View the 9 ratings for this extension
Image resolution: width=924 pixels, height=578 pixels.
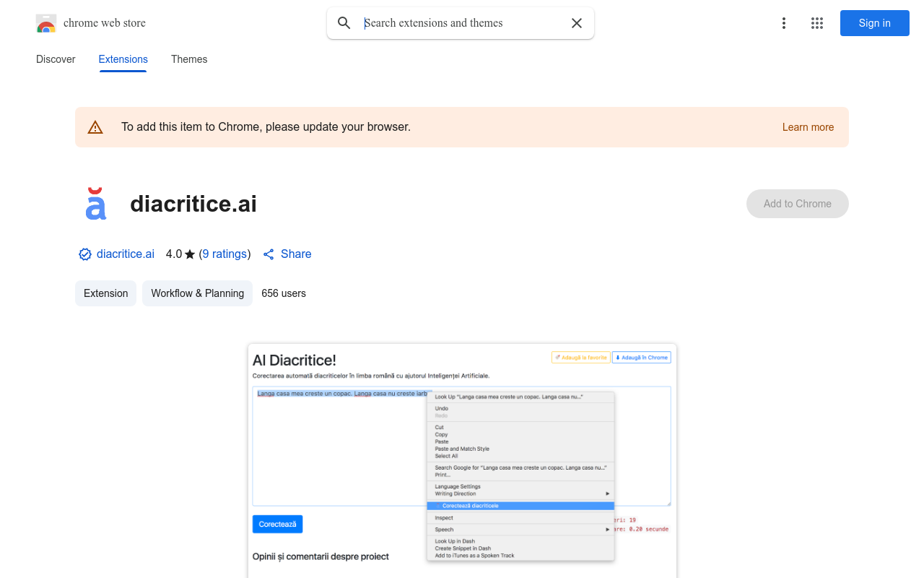point(225,254)
